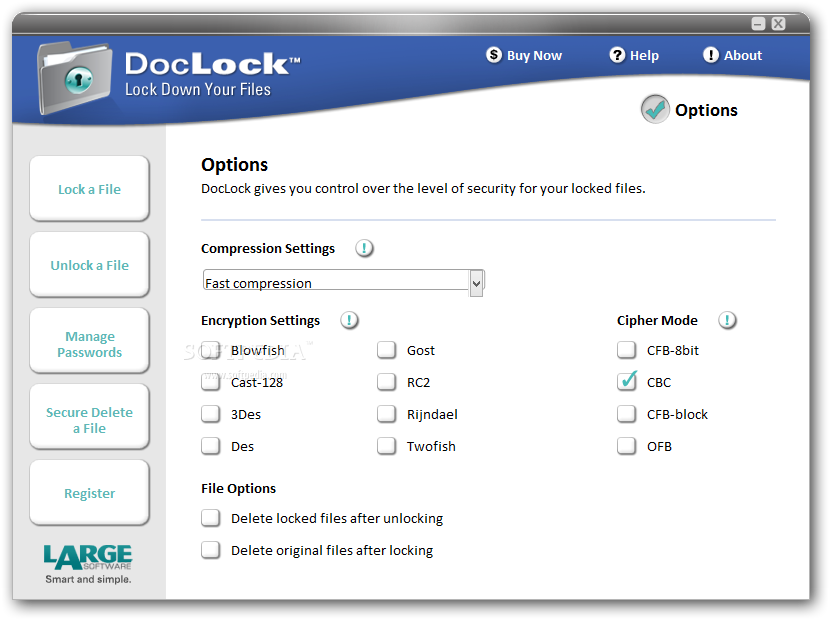Click the Buy Now dollar icon
Viewport: 830px width, 620px height.
493,55
